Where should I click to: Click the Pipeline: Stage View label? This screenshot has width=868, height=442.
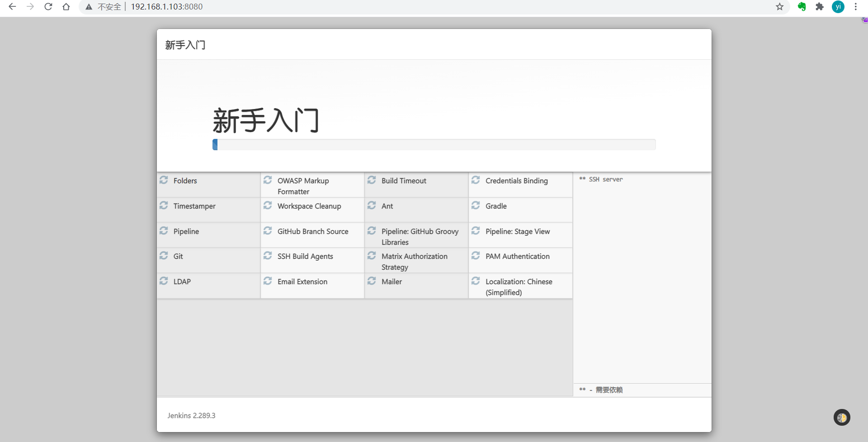tap(518, 232)
